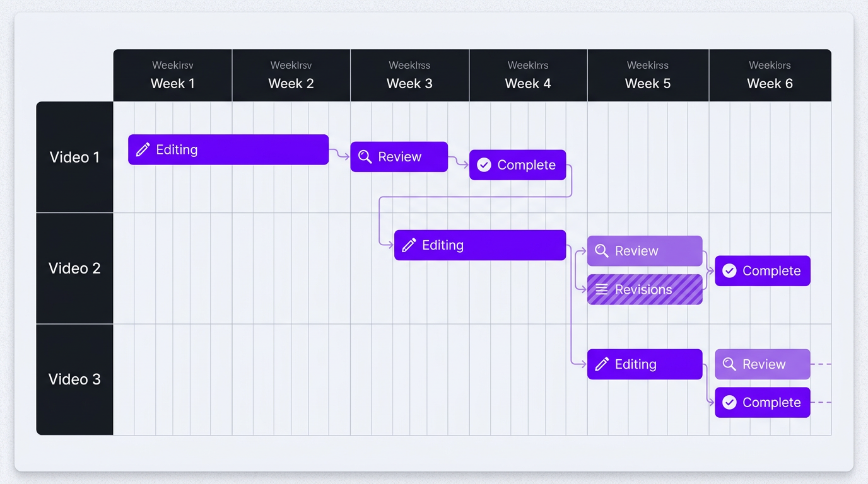Viewport: 868px width, 484px height.
Task: Click the checkmark icon on Video 2 Complete bar
Action: (x=729, y=270)
